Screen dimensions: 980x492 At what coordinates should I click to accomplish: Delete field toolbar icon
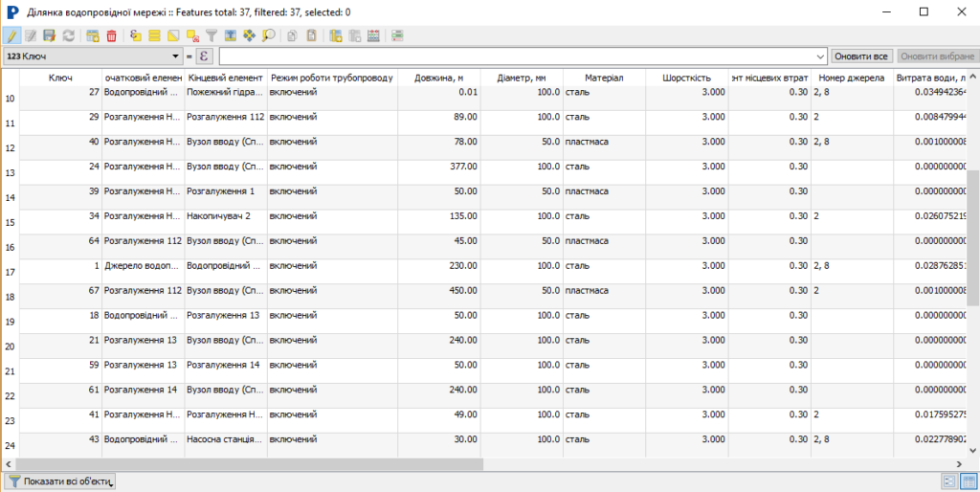pos(354,35)
